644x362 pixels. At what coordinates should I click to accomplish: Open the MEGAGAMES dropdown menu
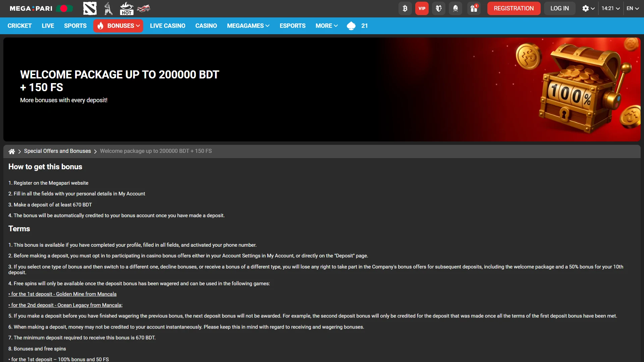(x=248, y=25)
